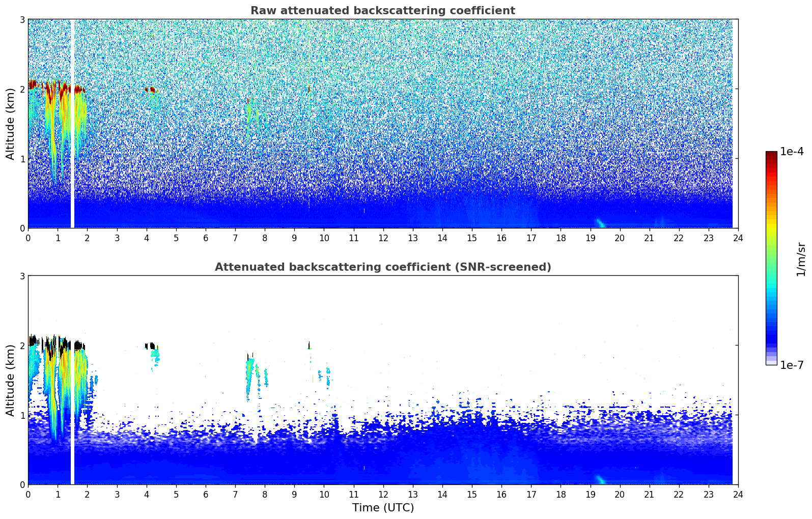The image size is (812, 519).
Task: Click the '21' tick on bottom time axis
Action: point(649,494)
